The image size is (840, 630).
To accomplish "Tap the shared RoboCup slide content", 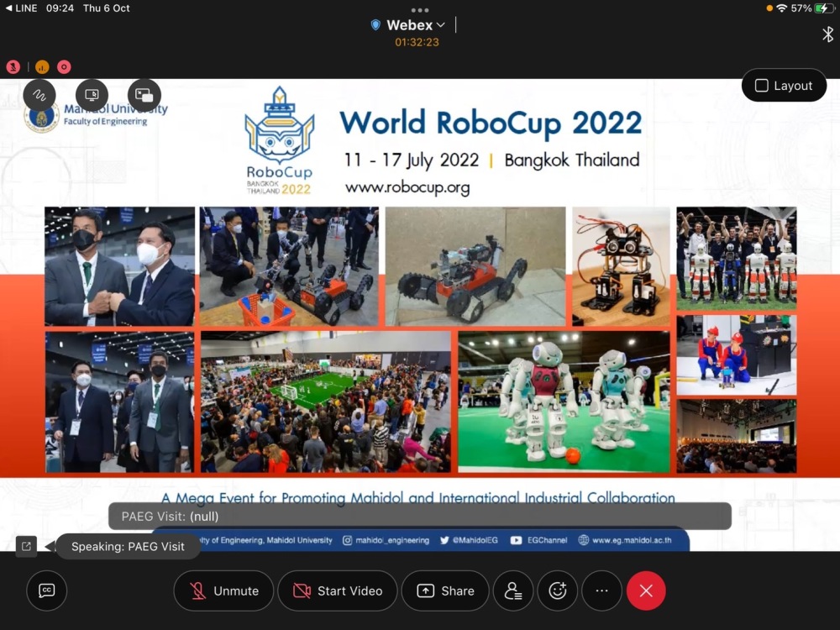I will (420, 336).
